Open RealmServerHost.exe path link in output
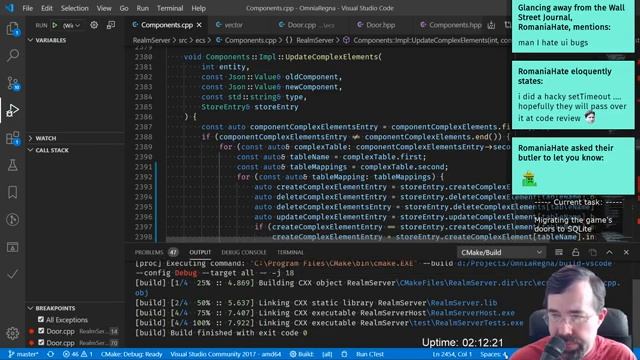 (472, 313)
